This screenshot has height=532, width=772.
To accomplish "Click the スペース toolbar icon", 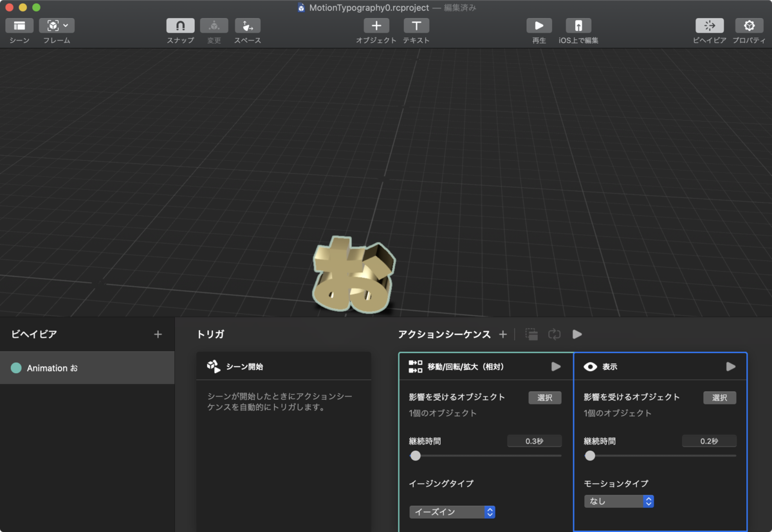I will pyautogui.click(x=248, y=26).
